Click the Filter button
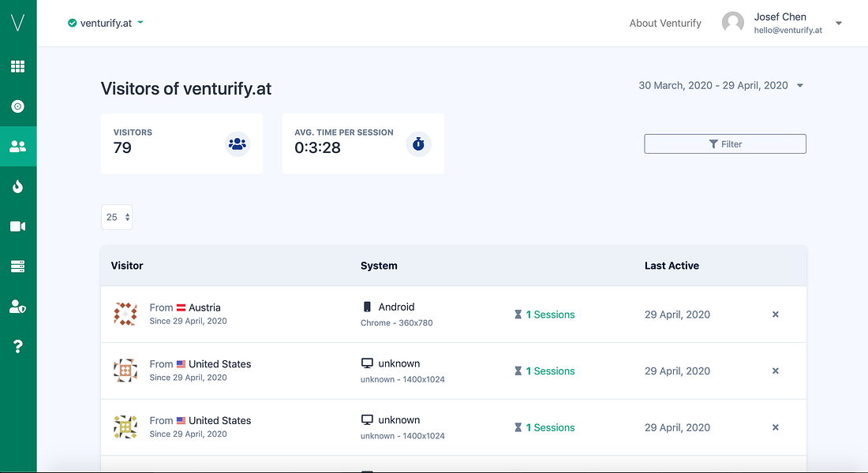This screenshot has width=868, height=473. 725,143
